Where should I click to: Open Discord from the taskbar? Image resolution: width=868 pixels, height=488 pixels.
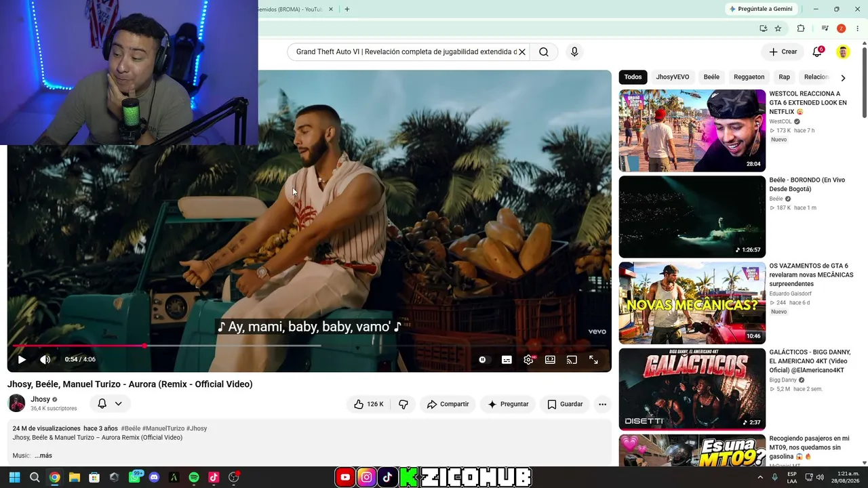[154, 477]
